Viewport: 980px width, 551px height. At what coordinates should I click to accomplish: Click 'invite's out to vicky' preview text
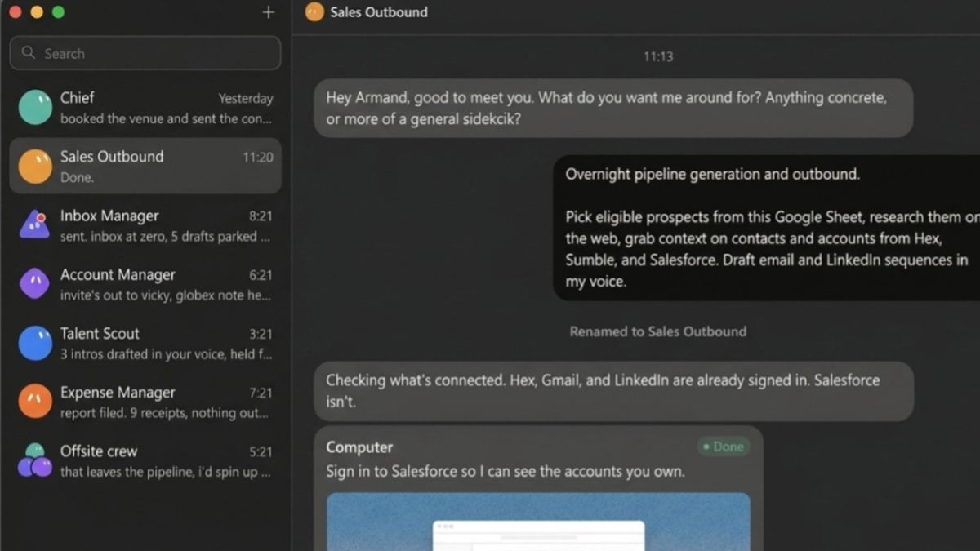coord(165,295)
